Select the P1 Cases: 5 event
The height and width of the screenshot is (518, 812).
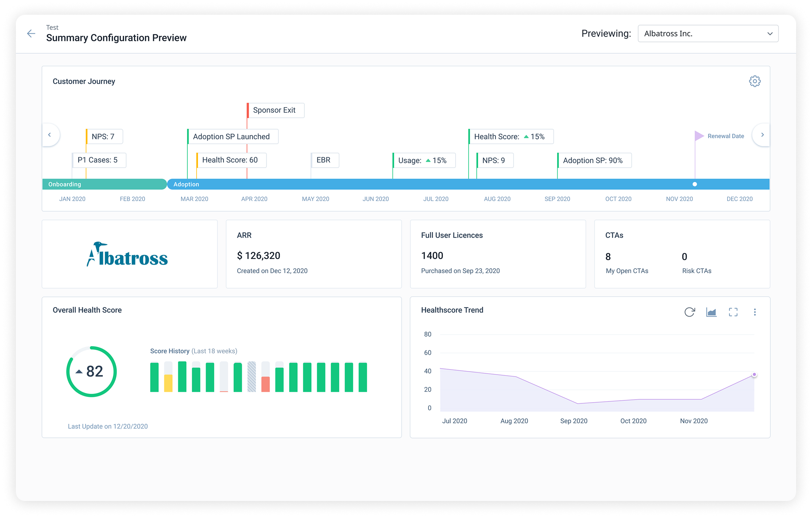99,160
